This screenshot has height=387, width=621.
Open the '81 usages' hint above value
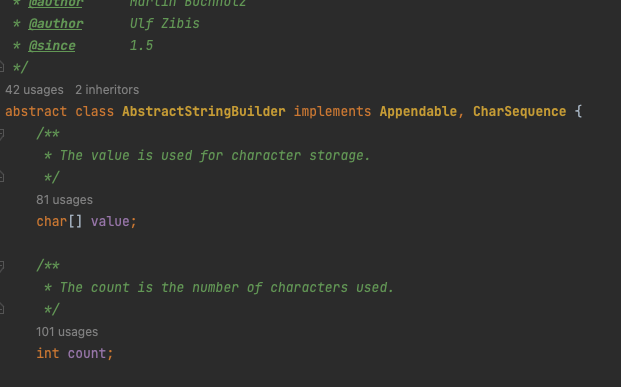64,200
